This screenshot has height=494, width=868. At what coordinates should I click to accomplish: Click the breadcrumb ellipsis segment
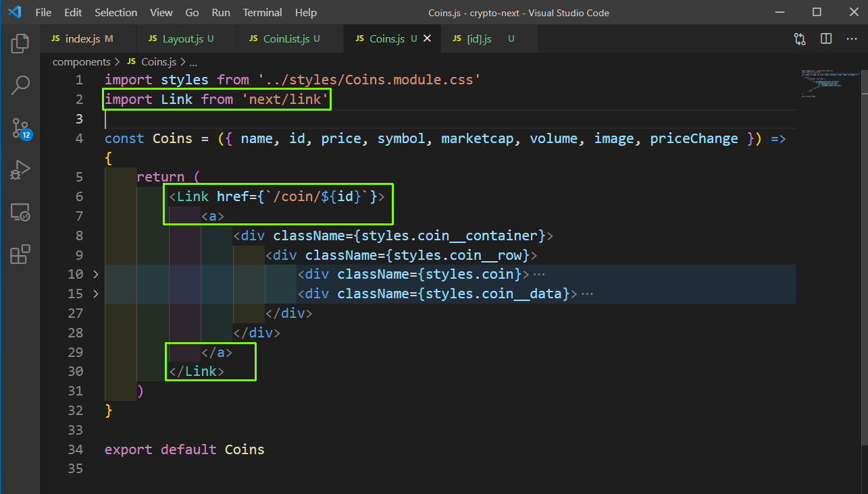click(193, 61)
